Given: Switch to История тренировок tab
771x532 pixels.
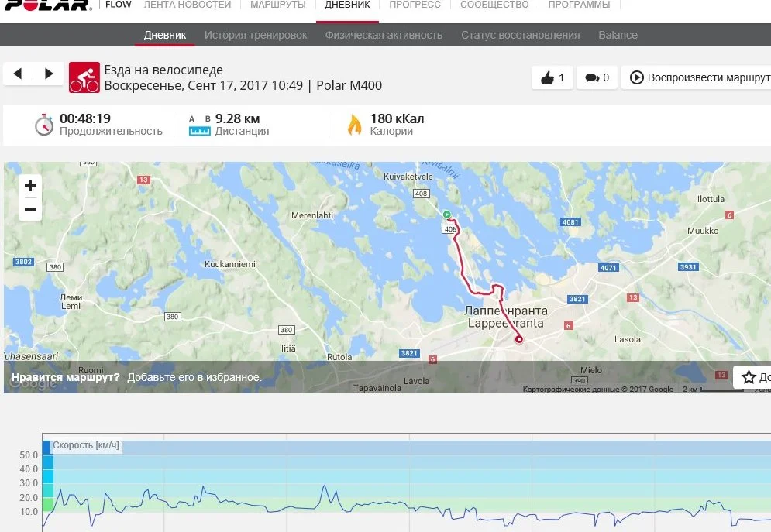Looking at the screenshot, I should click(256, 35).
